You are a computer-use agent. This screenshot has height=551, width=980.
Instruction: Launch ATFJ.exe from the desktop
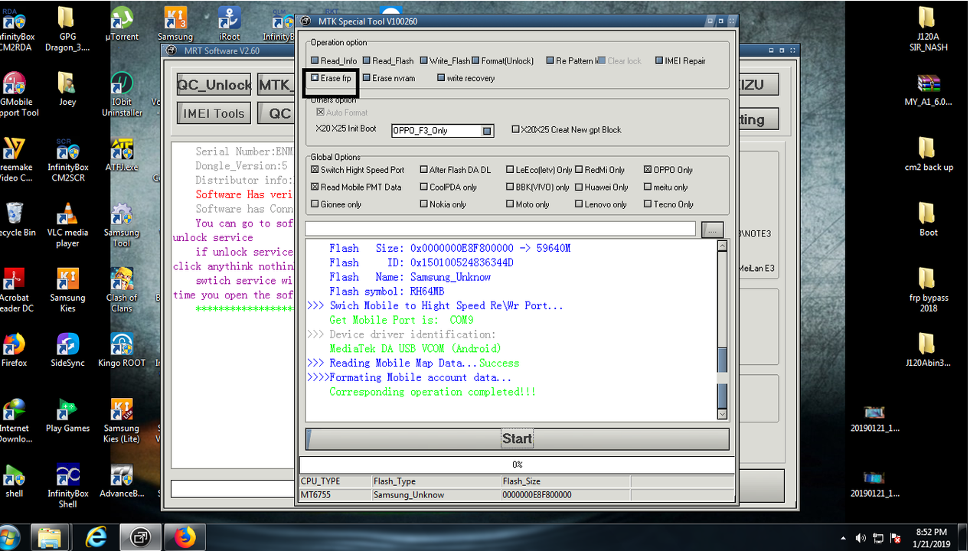122,155
